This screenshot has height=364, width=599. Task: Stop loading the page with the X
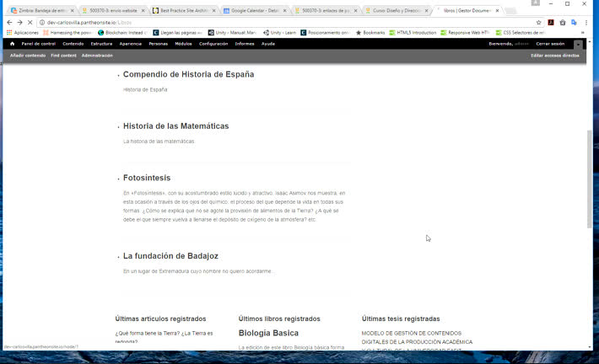[30, 23]
